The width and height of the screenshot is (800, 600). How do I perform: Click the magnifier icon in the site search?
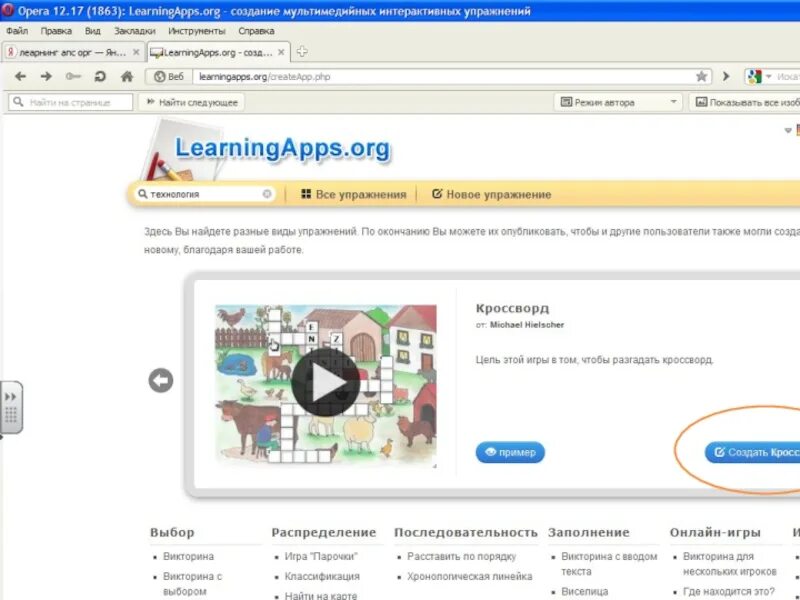(143, 194)
